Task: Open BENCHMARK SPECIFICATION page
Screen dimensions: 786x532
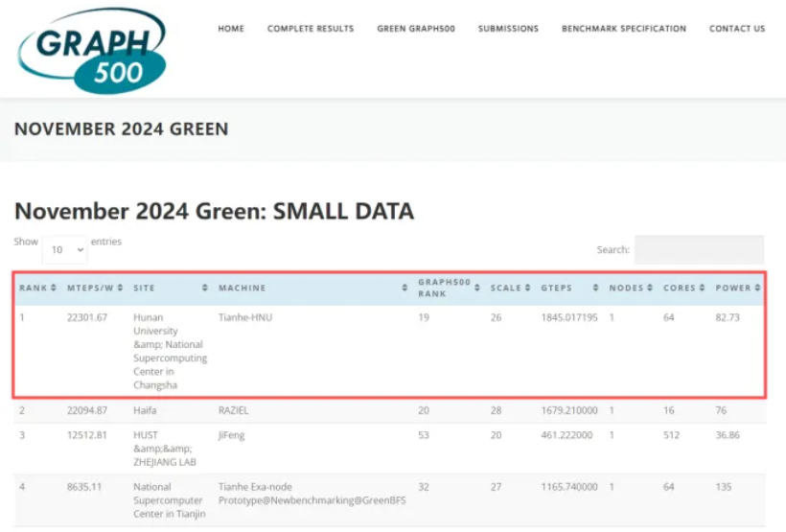Action: point(624,29)
